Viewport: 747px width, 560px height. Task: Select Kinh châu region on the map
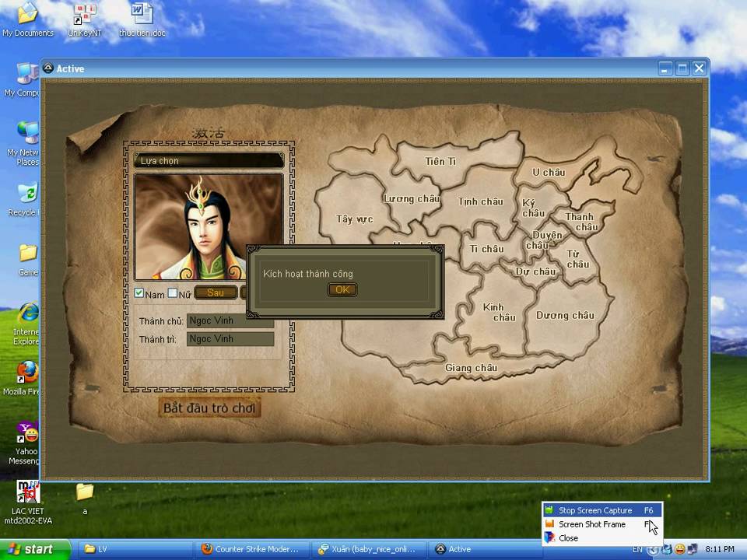tap(499, 312)
